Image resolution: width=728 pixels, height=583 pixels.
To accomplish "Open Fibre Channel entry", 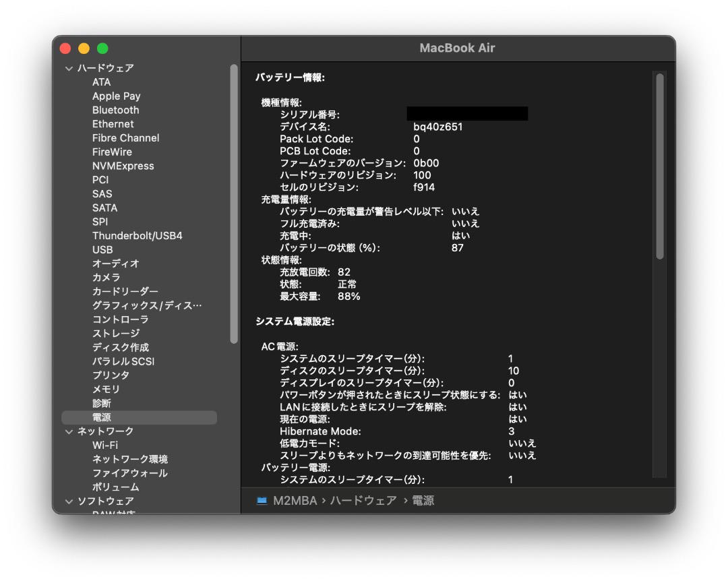I will pyautogui.click(x=125, y=138).
